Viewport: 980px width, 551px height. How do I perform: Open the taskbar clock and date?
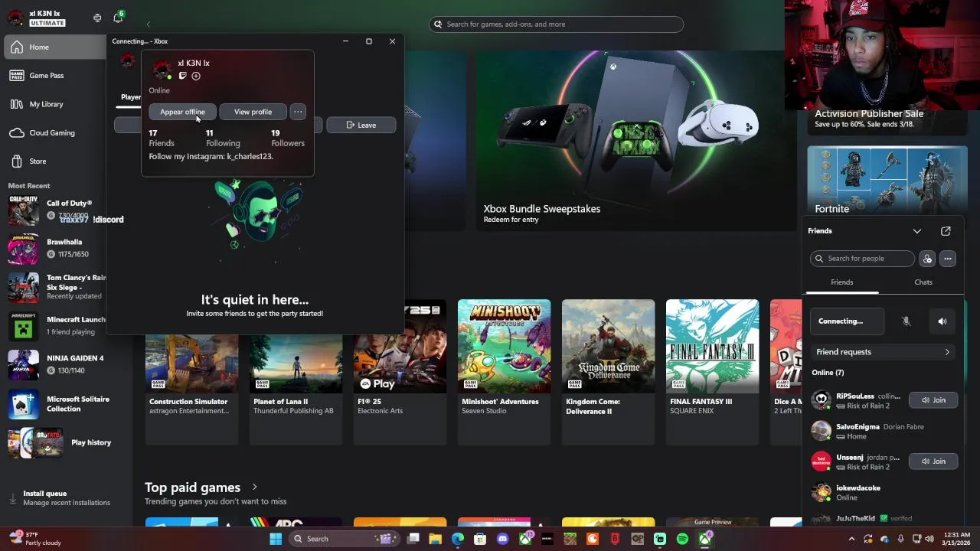pos(957,539)
